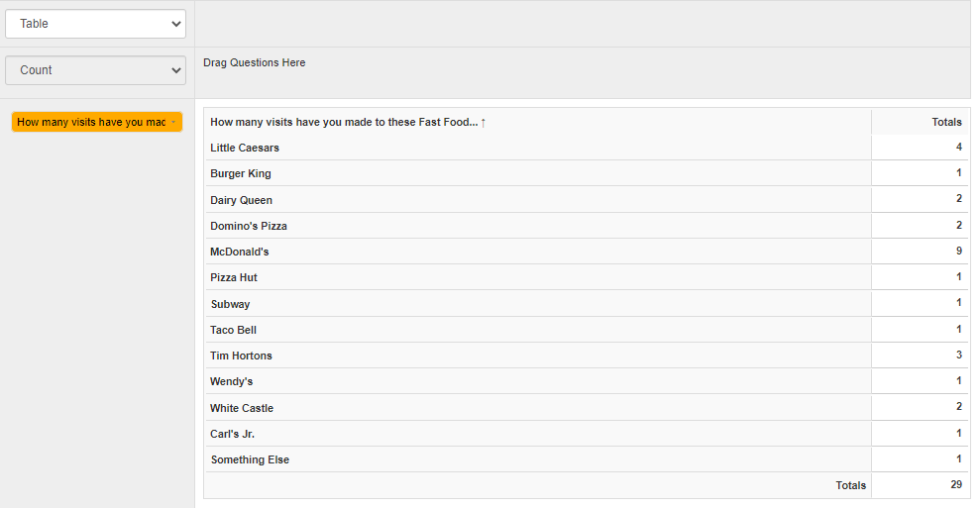This screenshot has height=508, width=980.
Task: Click the sort ascending arrow in header
Action: point(484,123)
